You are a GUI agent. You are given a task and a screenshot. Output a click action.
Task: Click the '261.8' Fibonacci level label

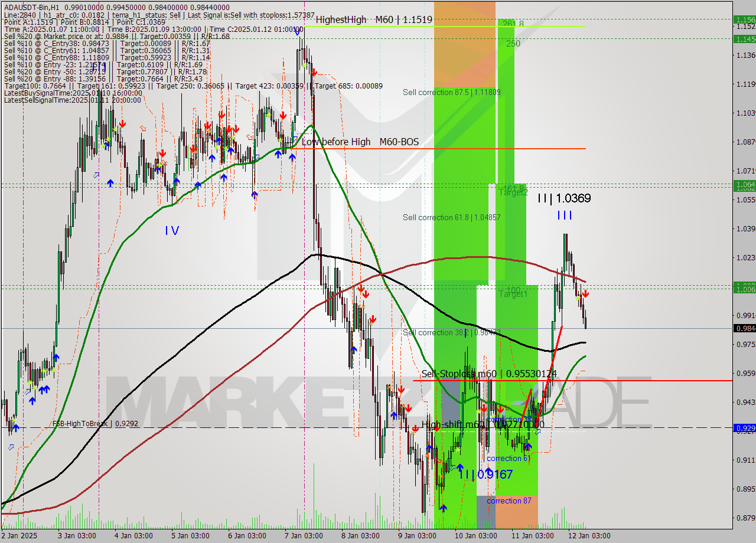[513, 24]
